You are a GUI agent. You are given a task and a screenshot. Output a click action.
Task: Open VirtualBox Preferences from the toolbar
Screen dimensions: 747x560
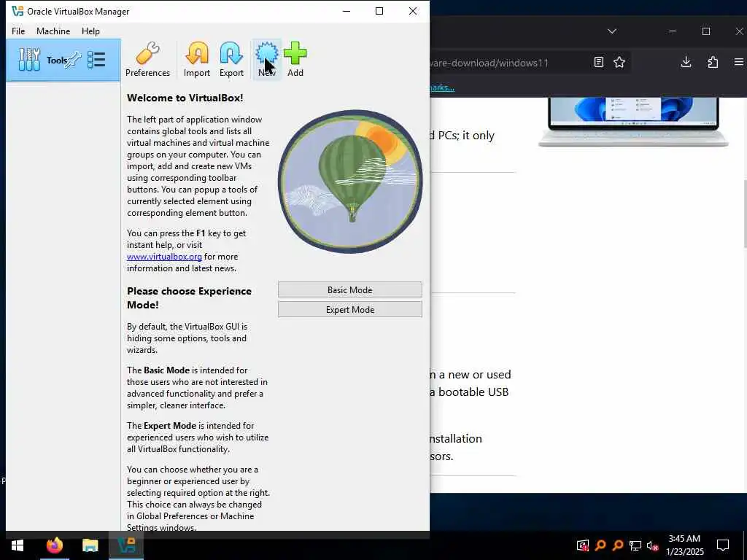147,60
